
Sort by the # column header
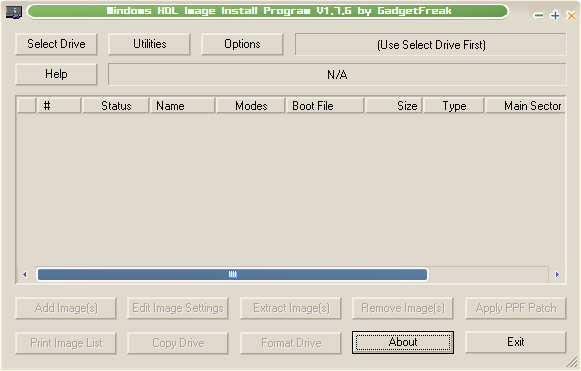[x=59, y=106]
